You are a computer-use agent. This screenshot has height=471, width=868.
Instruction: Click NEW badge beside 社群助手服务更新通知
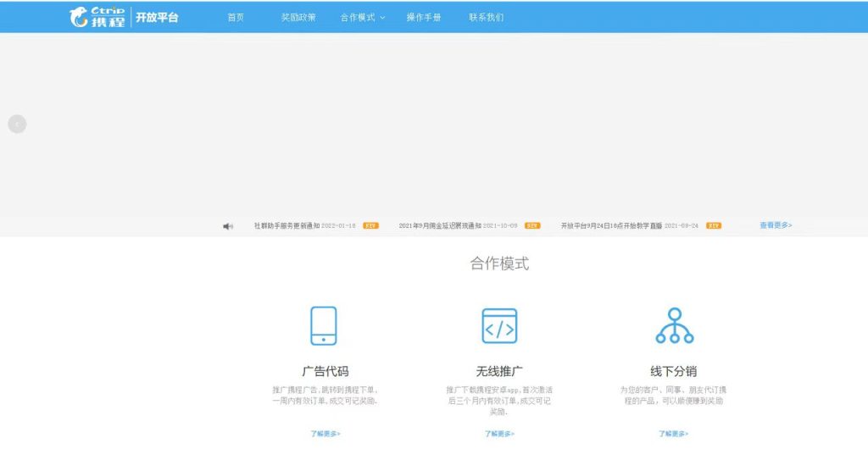371,226
